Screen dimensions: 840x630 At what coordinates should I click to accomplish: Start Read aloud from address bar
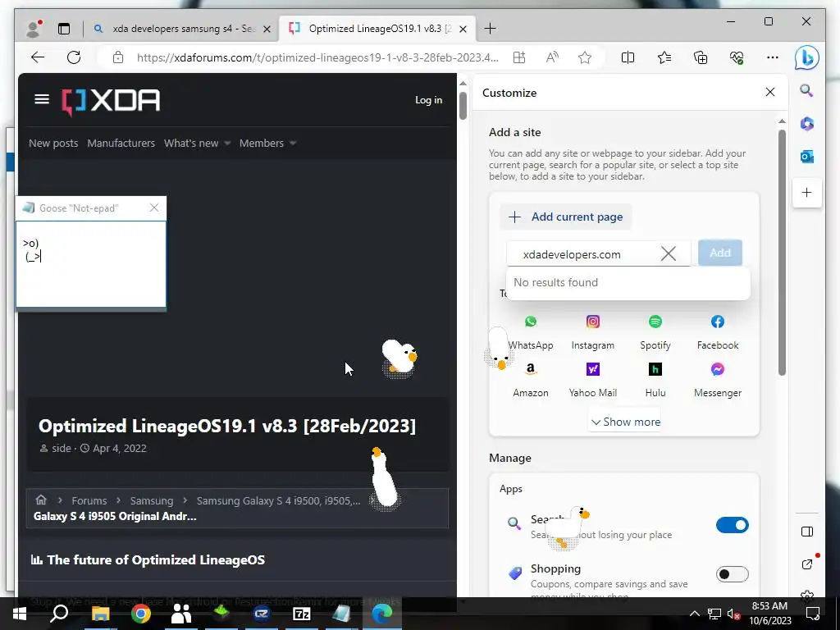pyautogui.click(x=552, y=57)
